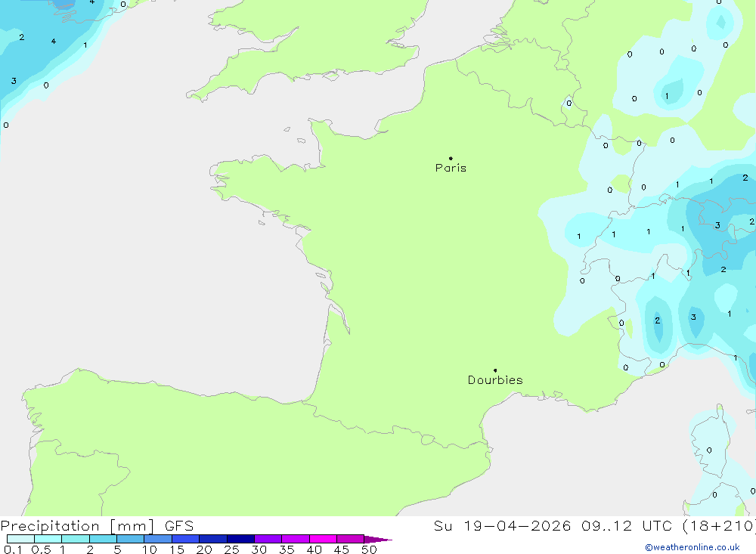
Task: Select the lightest cyan 0.1 legend swatch
Action: point(20,539)
